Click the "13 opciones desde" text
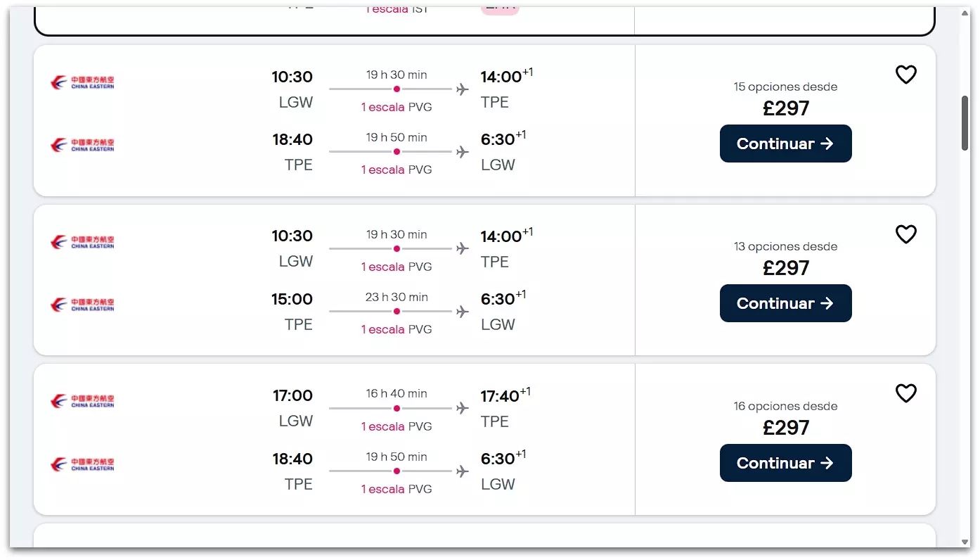This screenshot has height=560, width=980. tap(785, 247)
